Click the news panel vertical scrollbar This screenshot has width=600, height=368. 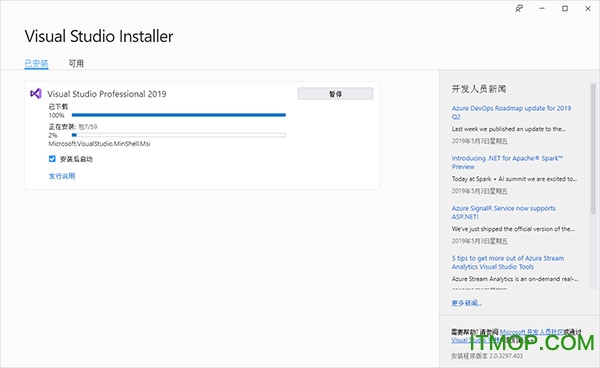tap(593, 149)
